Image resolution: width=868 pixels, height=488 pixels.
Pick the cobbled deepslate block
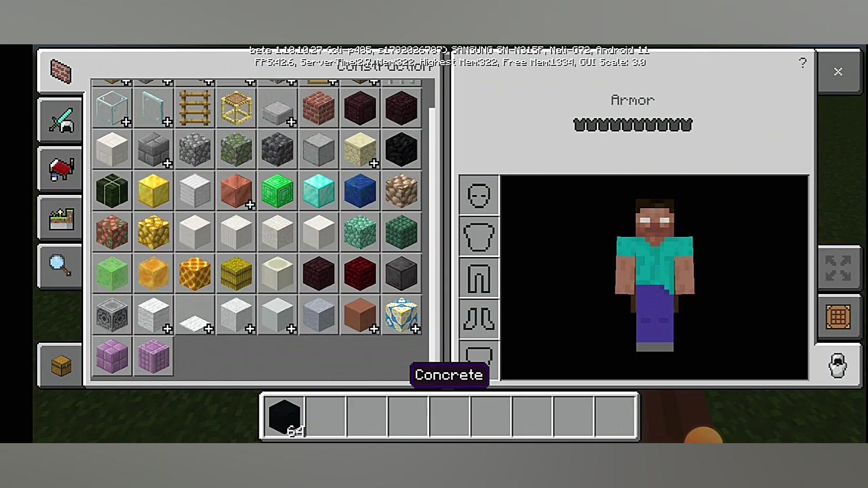[x=278, y=150]
